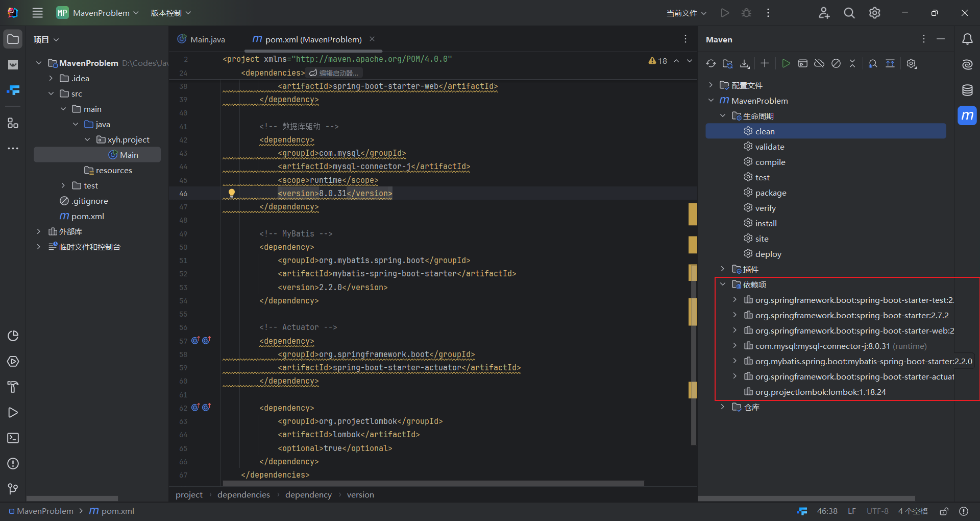980x521 pixels.
Task: Expand 外部库 node
Action: [x=39, y=231]
